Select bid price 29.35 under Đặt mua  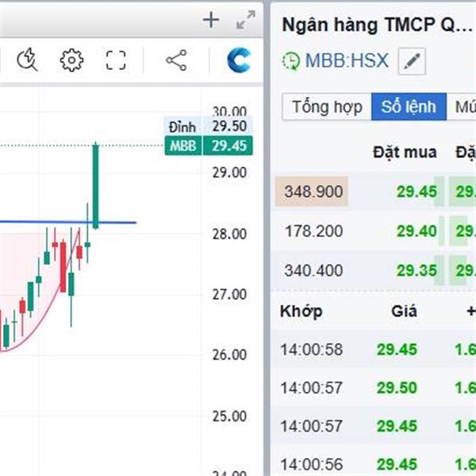point(416,271)
